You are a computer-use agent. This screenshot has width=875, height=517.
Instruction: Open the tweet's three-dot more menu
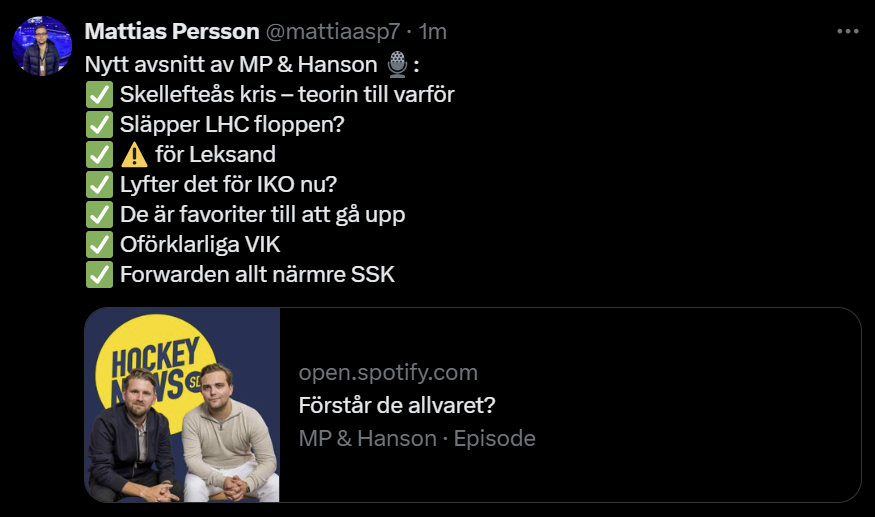point(847,32)
